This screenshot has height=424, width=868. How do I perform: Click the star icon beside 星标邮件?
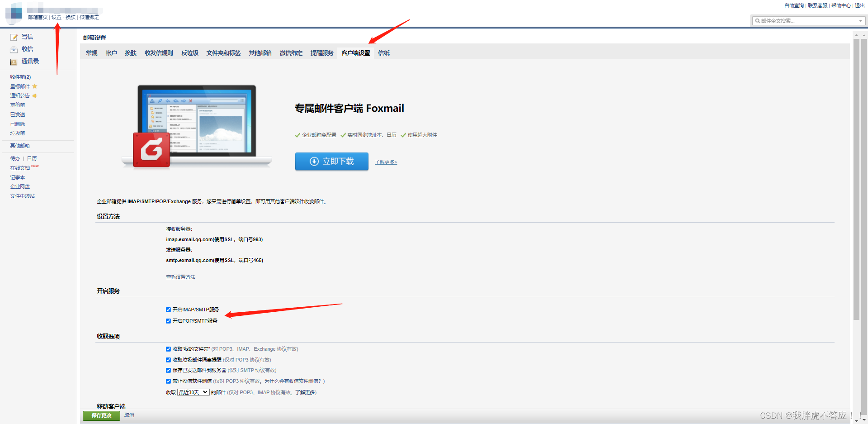click(35, 86)
